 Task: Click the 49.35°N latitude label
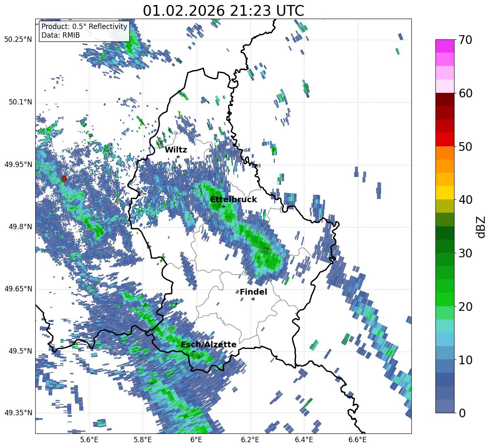(18, 413)
